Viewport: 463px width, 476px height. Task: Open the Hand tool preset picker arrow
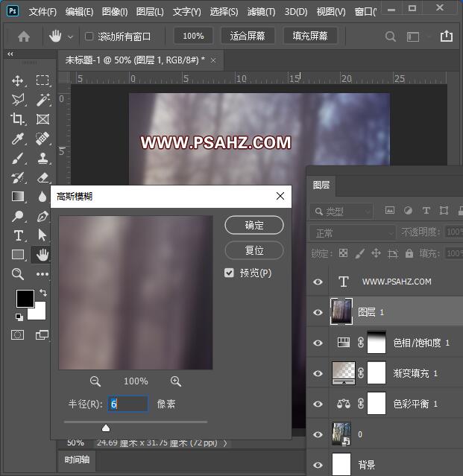coord(70,37)
